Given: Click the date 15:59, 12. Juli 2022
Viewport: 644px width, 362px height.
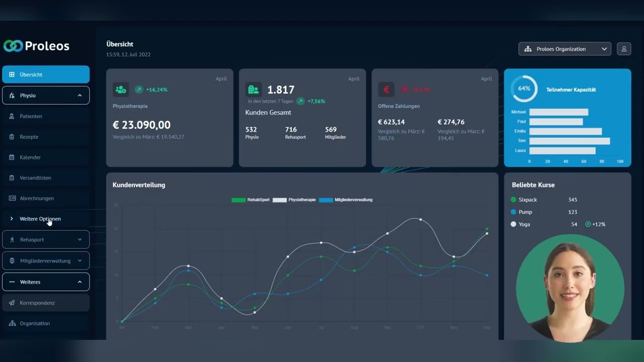Looking at the screenshot, I should [x=128, y=54].
